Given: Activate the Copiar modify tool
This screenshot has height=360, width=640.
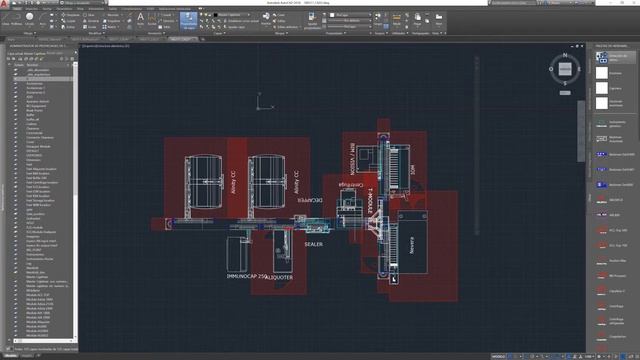Looking at the screenshot, I should [x=69, y=21].
